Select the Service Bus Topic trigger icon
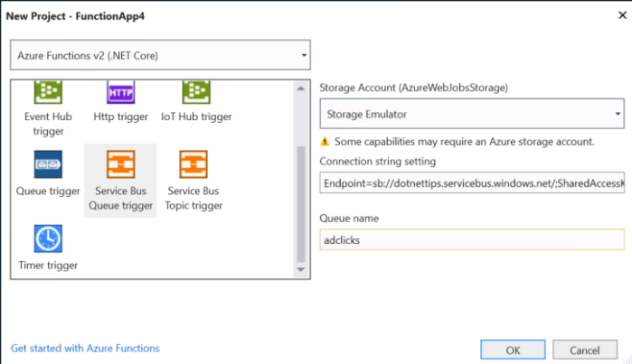The width and height of the screenshot is (632, 364). [x=193, y=164]
